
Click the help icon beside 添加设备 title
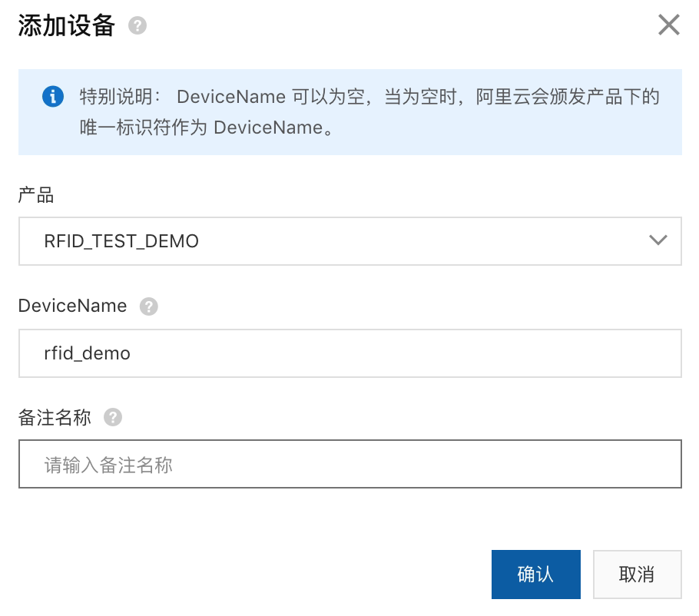tap(137, 26)
